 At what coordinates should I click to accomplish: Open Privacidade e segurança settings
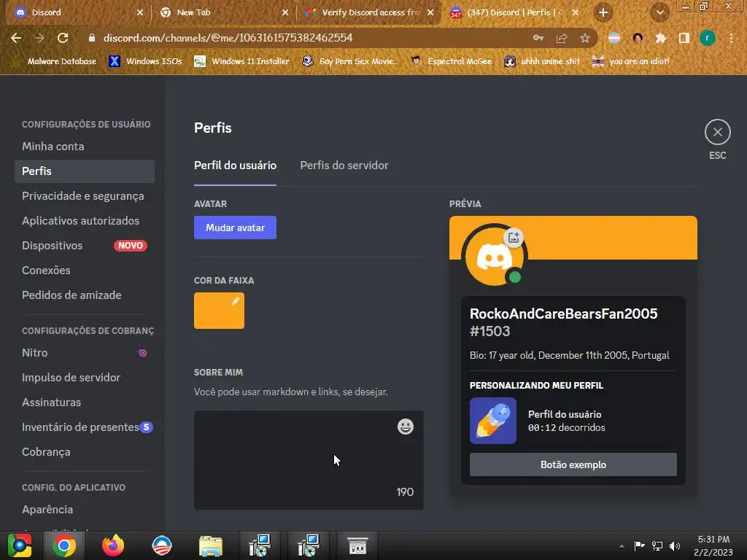tap(85, 195)
